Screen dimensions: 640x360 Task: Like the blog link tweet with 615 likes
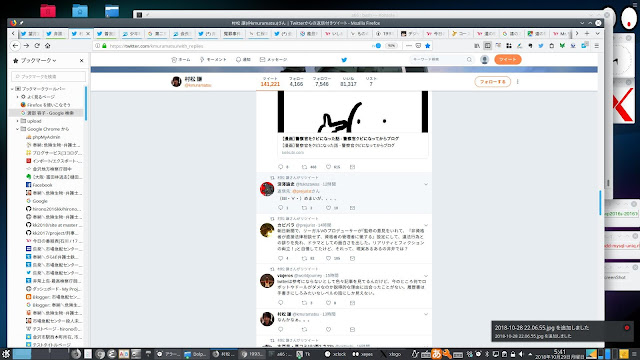(x=328, y=167)
